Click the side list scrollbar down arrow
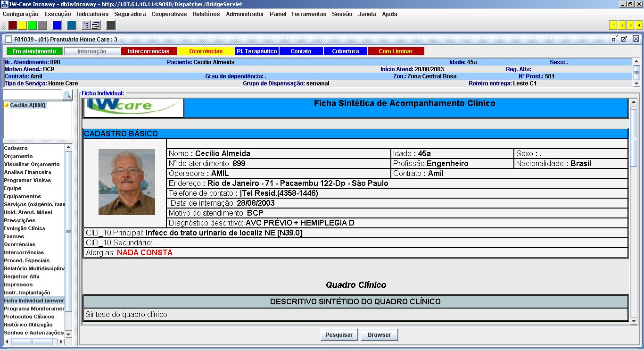The height and width of the screenshot is (351, 644). [x=68, y=334]
